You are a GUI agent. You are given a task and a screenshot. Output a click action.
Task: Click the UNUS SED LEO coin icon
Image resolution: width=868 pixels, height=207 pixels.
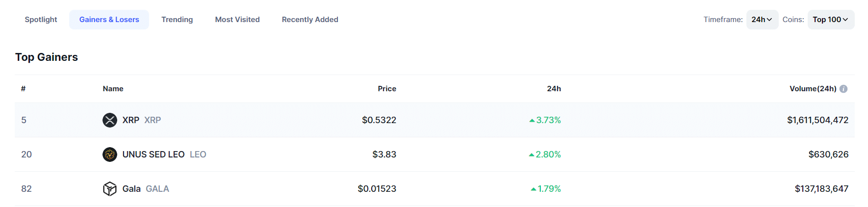(x=110, y=155)
